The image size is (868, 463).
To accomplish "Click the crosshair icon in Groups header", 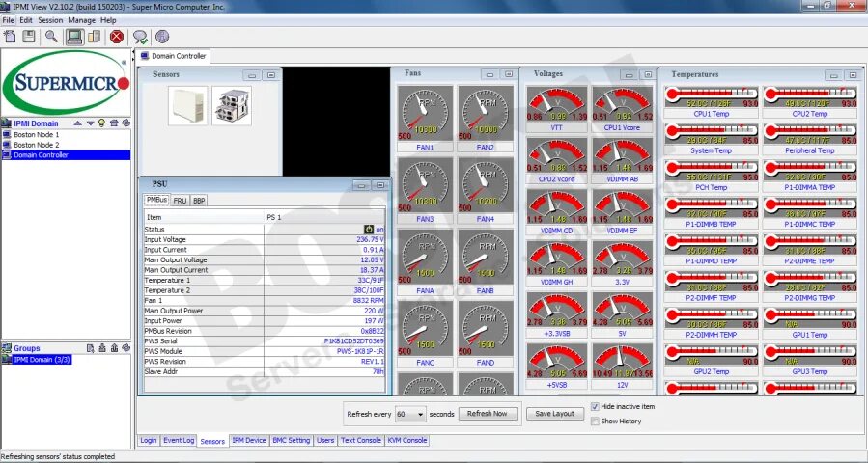I will pos(126,348).
